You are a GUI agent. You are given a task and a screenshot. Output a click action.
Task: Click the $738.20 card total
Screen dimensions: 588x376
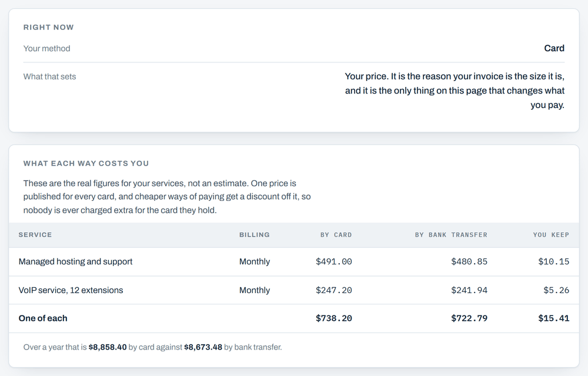(x=334, y=318)
